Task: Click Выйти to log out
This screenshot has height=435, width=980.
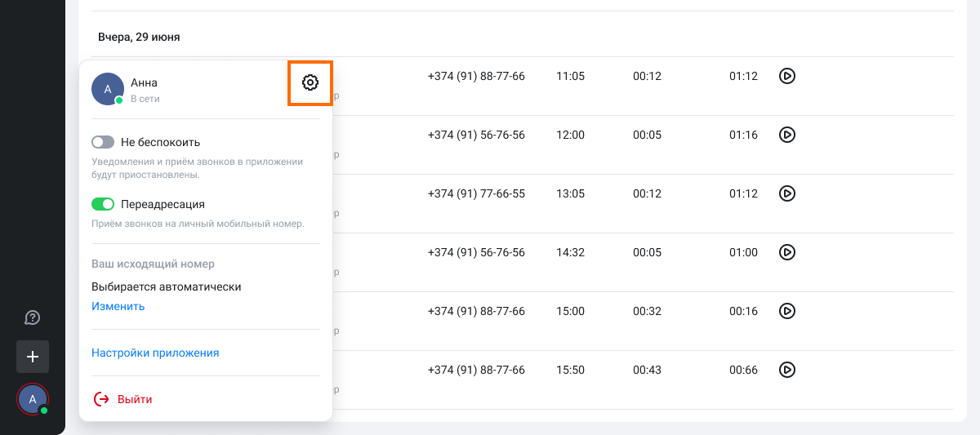Action: (135, 399)
